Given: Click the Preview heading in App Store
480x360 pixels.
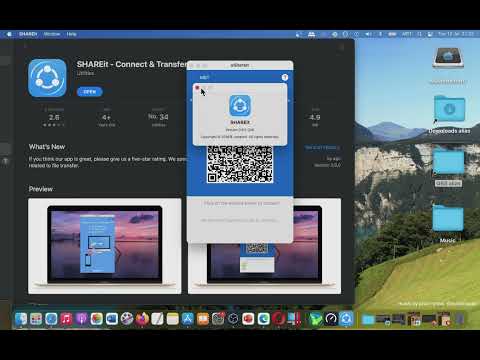Looking at the screenshot, I should pyautogui.click(x=41, y=189).
